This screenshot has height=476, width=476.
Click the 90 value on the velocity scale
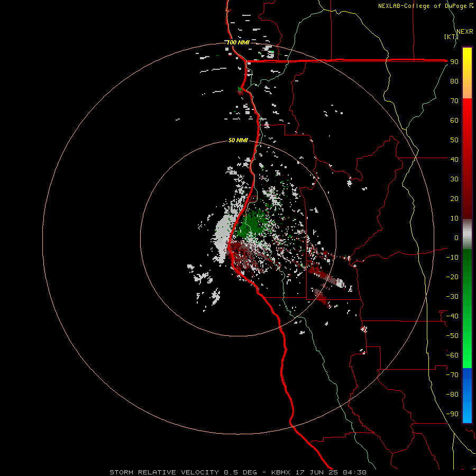pyautogui.click(x=454, y=62)
